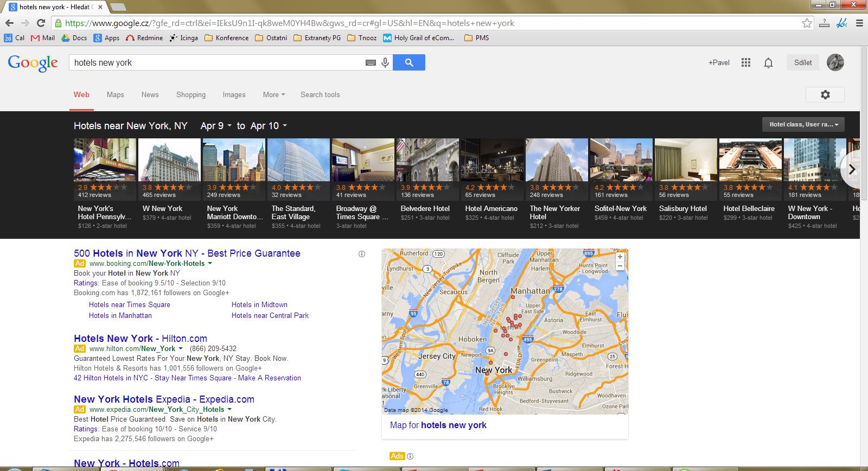Open Holy Grail of eCom bookmark
868x471 pixels.
pyautogui.click(x=419, y=38)
